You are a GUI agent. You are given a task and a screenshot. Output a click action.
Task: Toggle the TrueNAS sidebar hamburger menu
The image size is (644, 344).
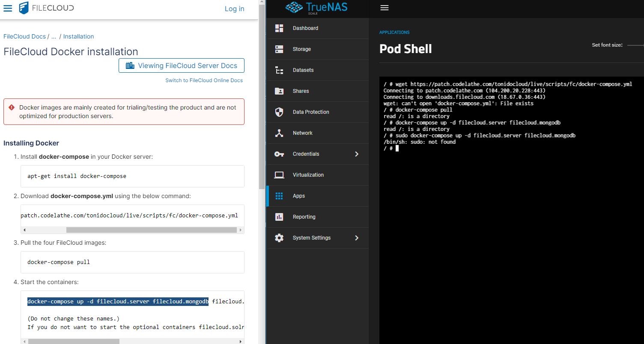[384, 8]
